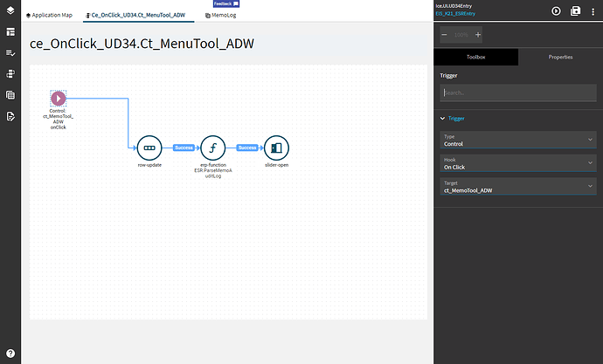Open the Hook dropdown set to On Click

point(518,163)
